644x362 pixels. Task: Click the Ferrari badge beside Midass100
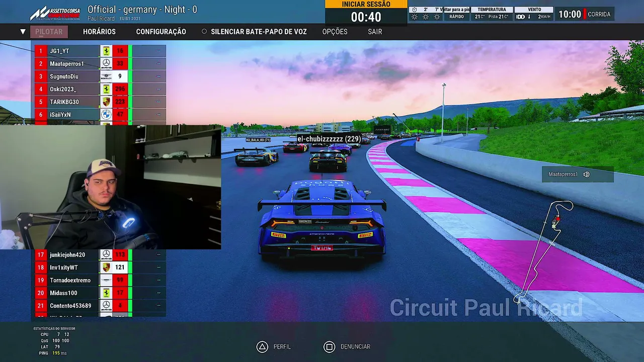tap(106, 293)
